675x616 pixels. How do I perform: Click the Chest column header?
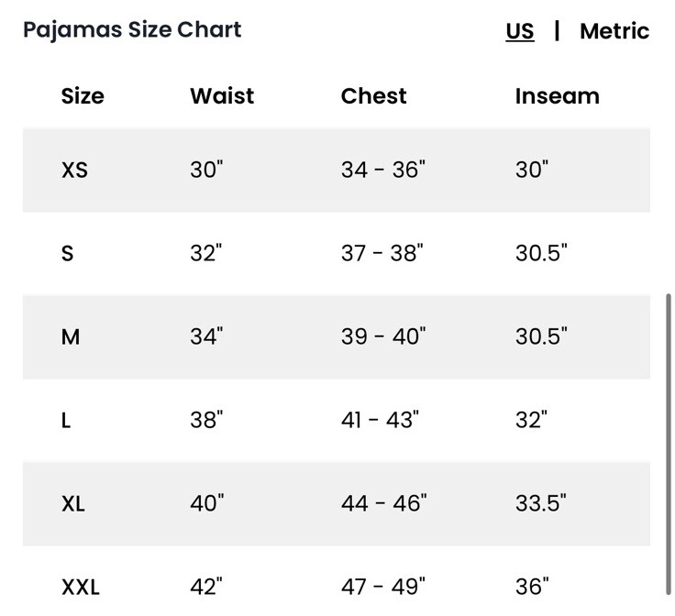[x=373, y=96]
